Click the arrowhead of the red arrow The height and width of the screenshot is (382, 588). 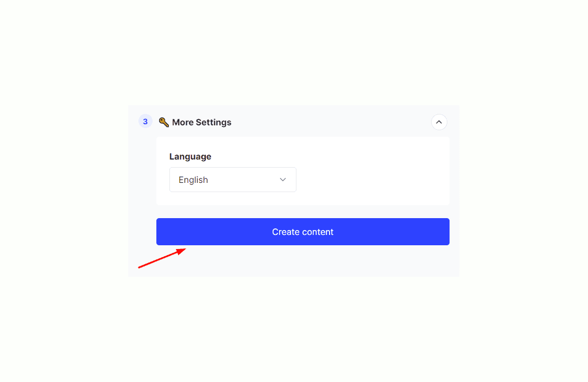point(181,251)
